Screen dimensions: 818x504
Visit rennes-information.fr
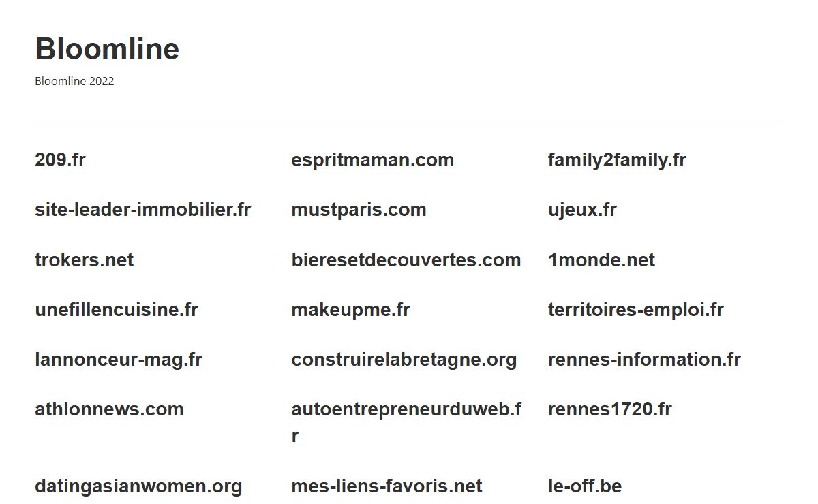(644, 359)
